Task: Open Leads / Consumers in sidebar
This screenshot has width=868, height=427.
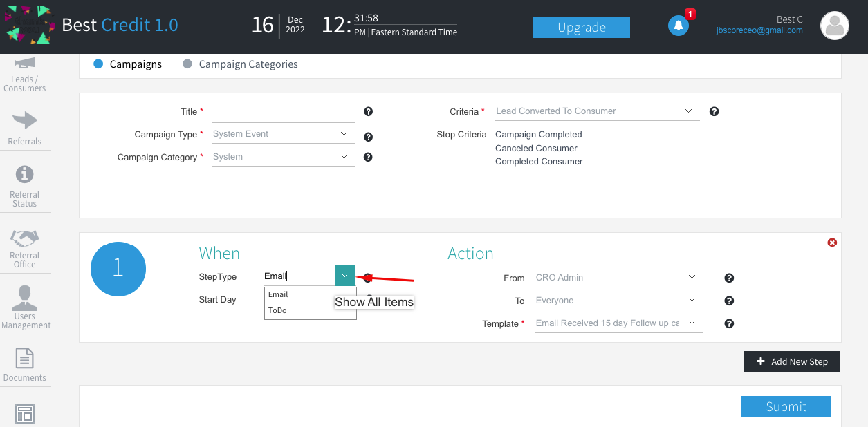Action: point(25,75)
